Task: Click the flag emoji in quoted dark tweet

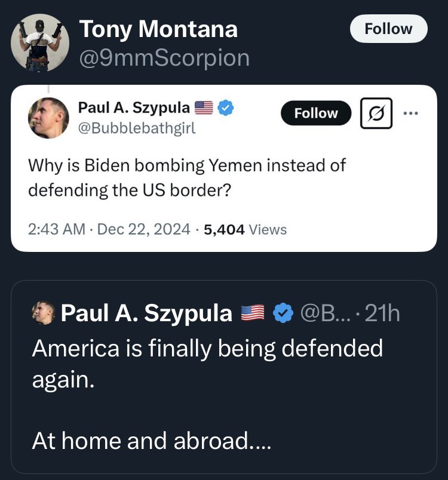Action: pos(253,313)
